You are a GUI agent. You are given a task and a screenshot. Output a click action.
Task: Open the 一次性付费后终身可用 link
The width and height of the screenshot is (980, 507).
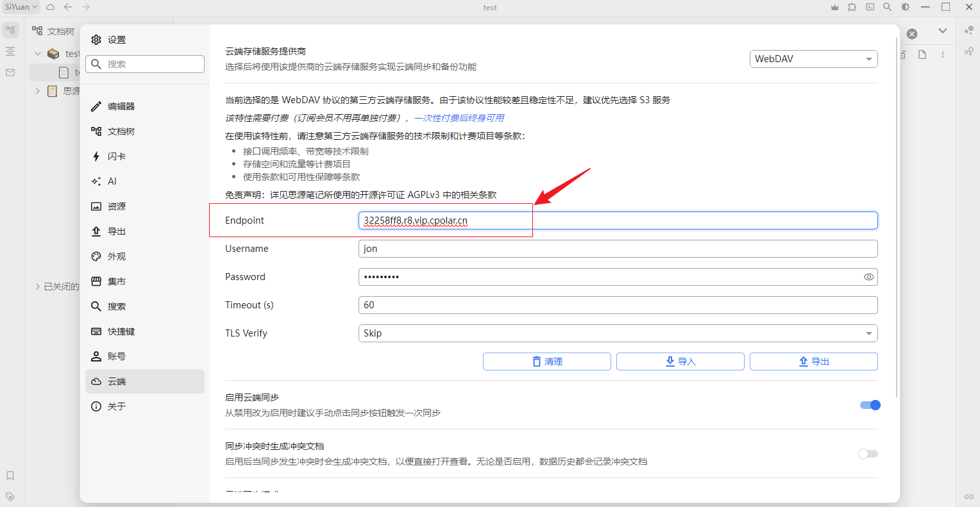tap(459, 118)
